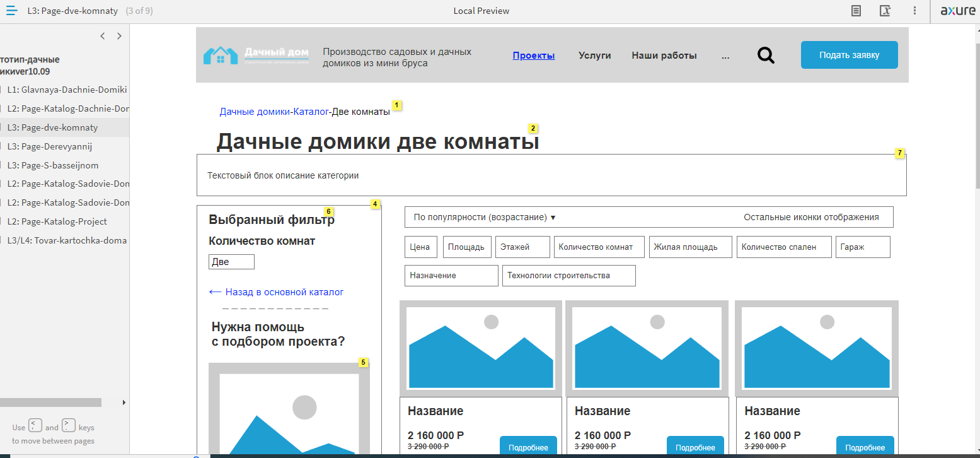The width and height of the screenshot is (980, 458).
Task: Open the Этажей filter box
Action: 522,247
